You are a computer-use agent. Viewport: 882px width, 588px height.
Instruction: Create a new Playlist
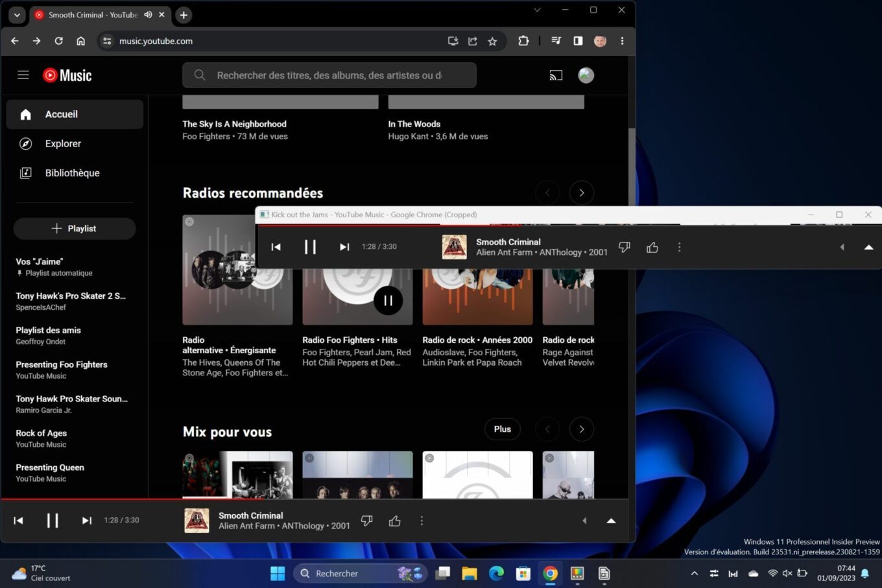[x=75, y=228]
